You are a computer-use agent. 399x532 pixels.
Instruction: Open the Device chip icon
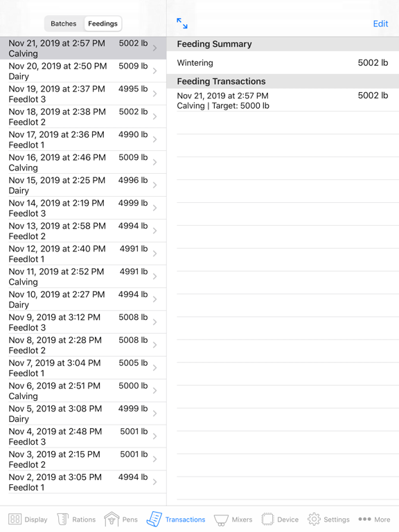click(267, 519)
